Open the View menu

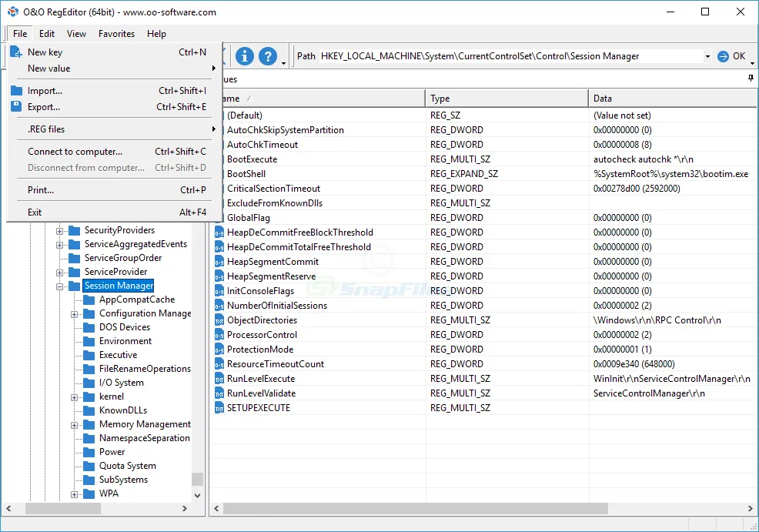(76, 33)
